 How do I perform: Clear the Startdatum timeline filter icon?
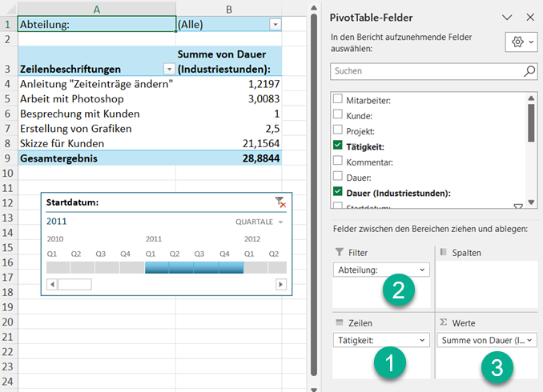click(280, 202)
